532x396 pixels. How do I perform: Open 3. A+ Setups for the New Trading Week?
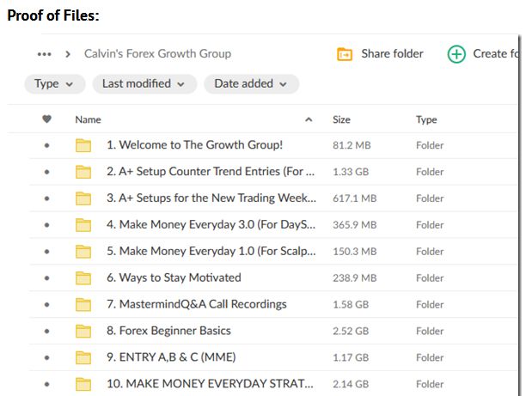click(x=211, y=198)
